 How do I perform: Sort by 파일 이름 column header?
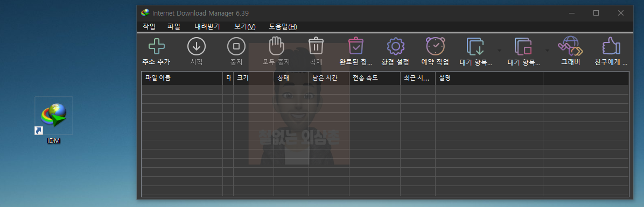pos(182,78)
